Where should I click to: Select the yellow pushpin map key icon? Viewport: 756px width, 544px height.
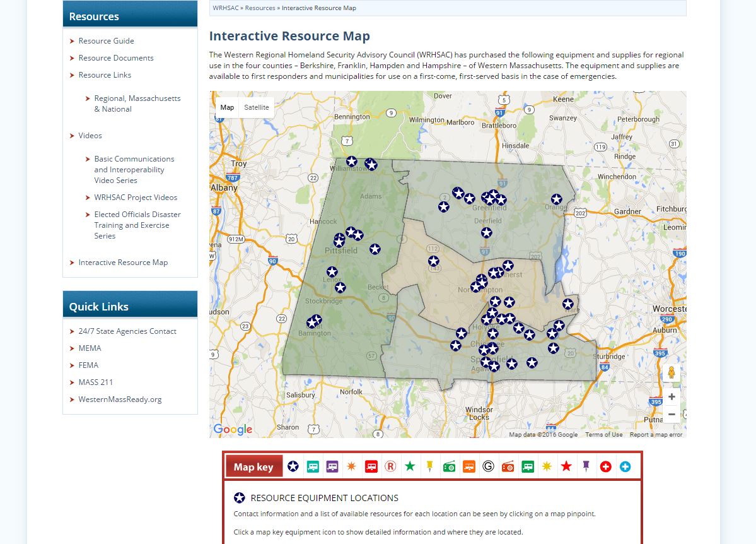[429, 466]
